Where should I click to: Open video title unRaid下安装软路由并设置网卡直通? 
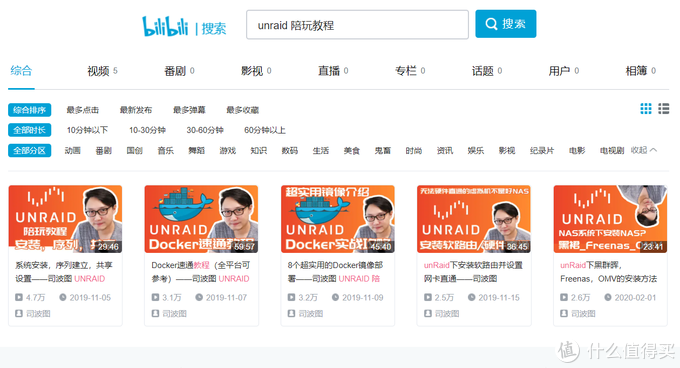point(473,272)
